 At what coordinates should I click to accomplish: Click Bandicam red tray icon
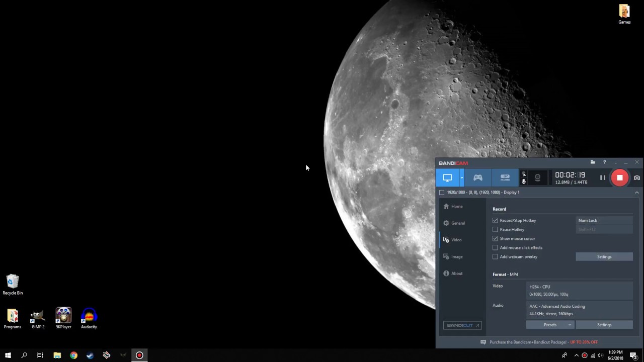[584, 355]
